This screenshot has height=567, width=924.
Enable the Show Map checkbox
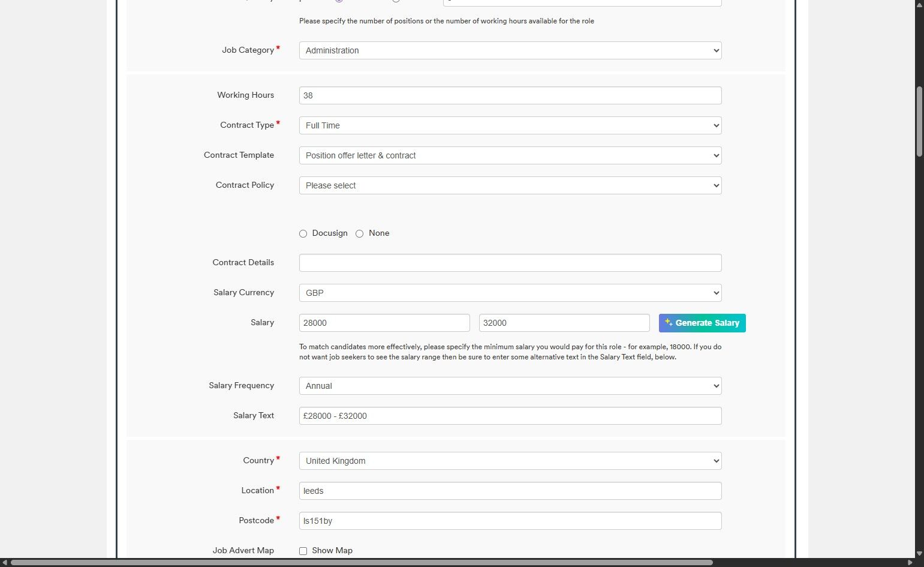303,551
